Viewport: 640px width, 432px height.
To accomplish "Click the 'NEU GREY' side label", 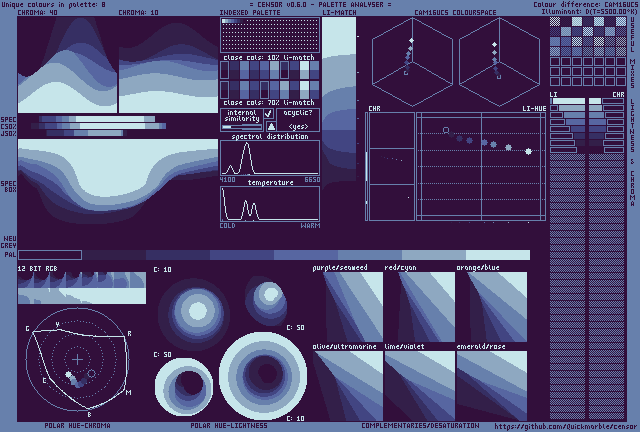I will (9, 242).
